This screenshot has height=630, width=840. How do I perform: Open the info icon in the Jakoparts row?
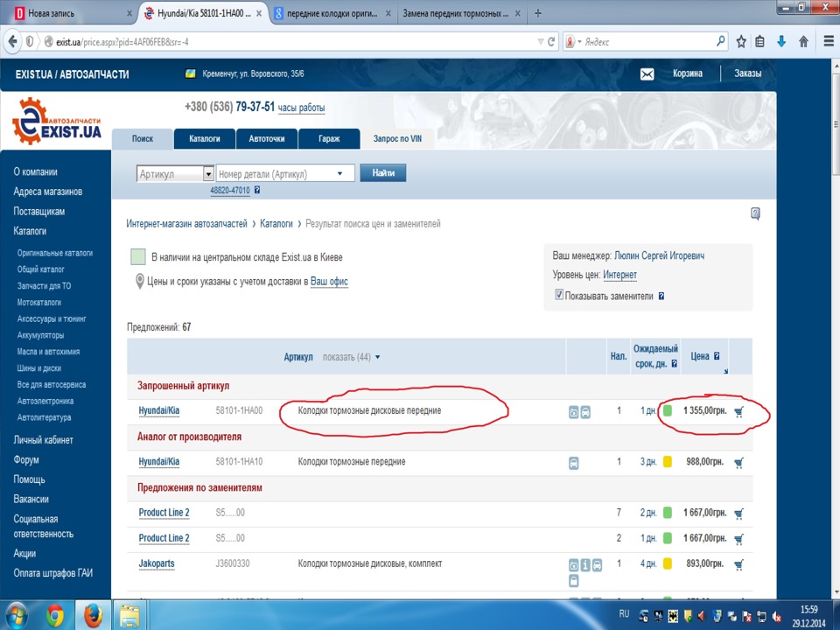[x=585, y=565]
